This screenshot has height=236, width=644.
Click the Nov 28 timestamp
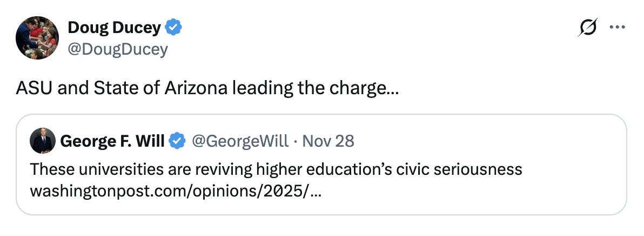[x=328, y=141]
